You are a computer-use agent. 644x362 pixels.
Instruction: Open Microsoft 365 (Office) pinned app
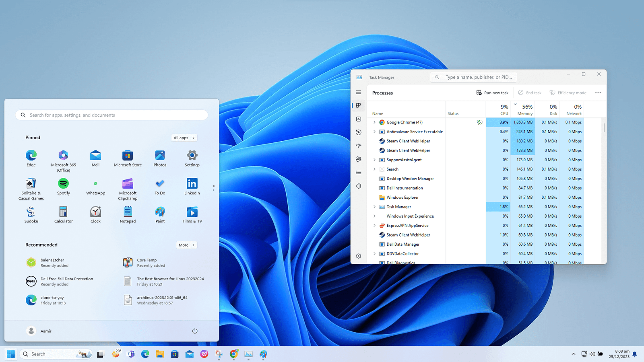click(x=64, y=161)
